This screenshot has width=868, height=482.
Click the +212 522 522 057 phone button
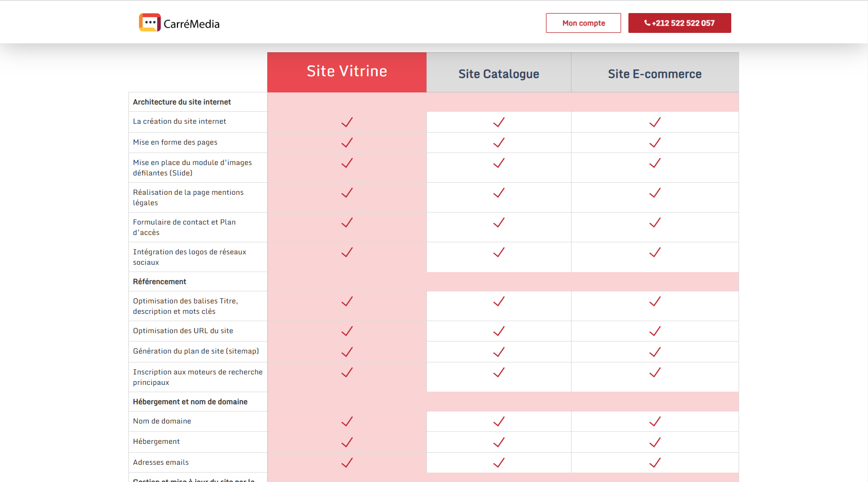[679, 23]
